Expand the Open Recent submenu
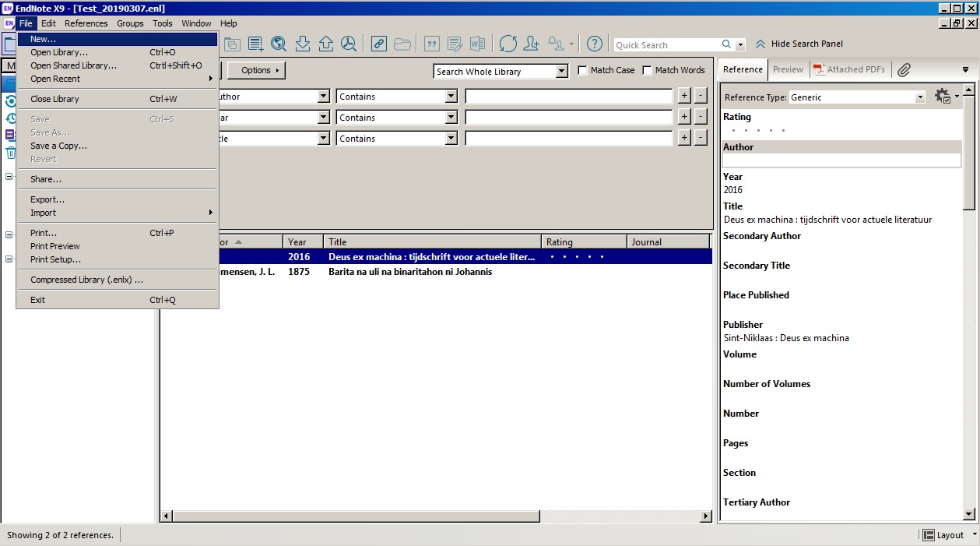Image resolution: width=980 pixels, height=546 pixels. click(x=117, y=79)
